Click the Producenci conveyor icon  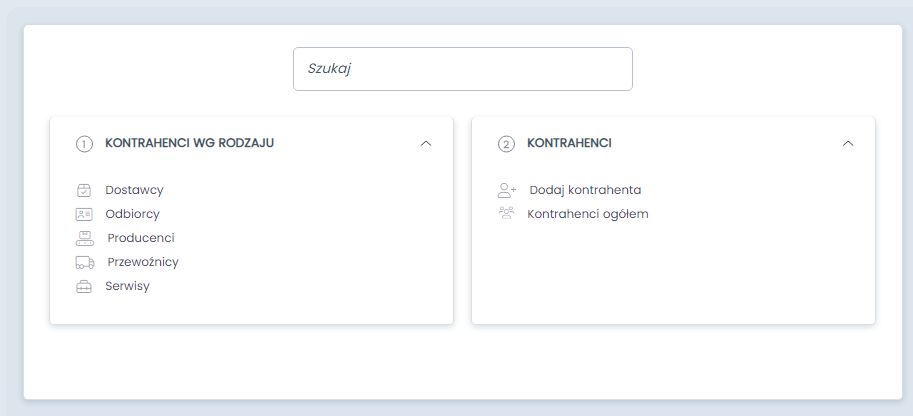pos(84,238)
